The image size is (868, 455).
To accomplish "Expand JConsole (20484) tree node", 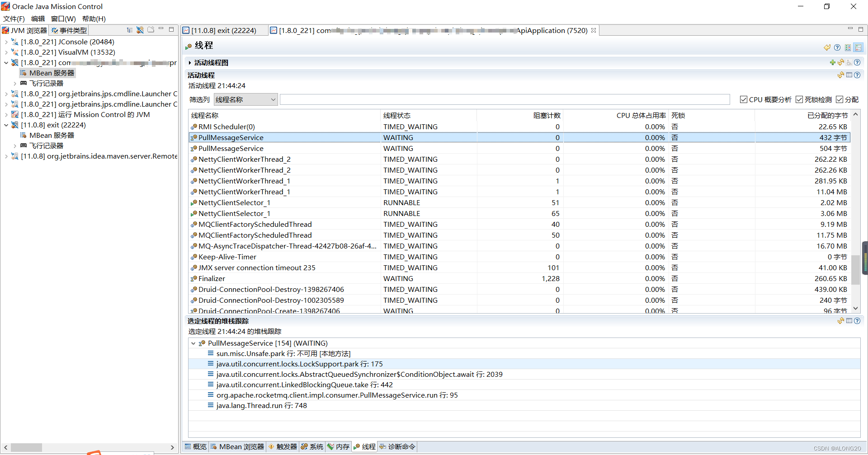I will tap(6, 42).
